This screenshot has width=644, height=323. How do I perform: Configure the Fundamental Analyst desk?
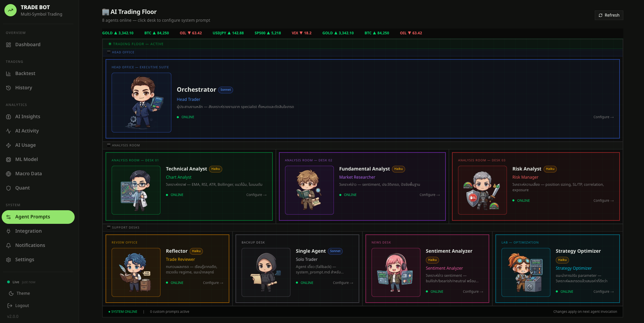click(x=430, y=195)
